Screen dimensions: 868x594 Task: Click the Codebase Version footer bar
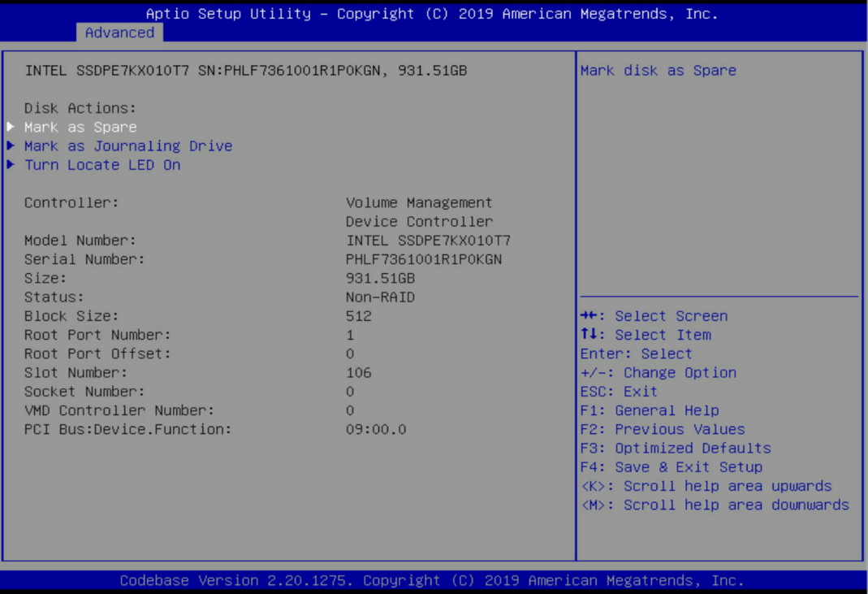point(434,580)
